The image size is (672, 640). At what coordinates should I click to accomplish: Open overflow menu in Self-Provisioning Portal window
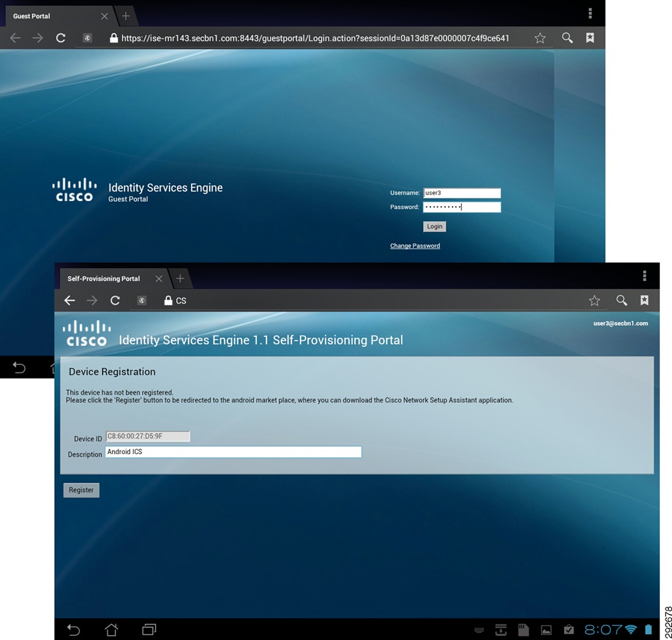tap(644, 276)
